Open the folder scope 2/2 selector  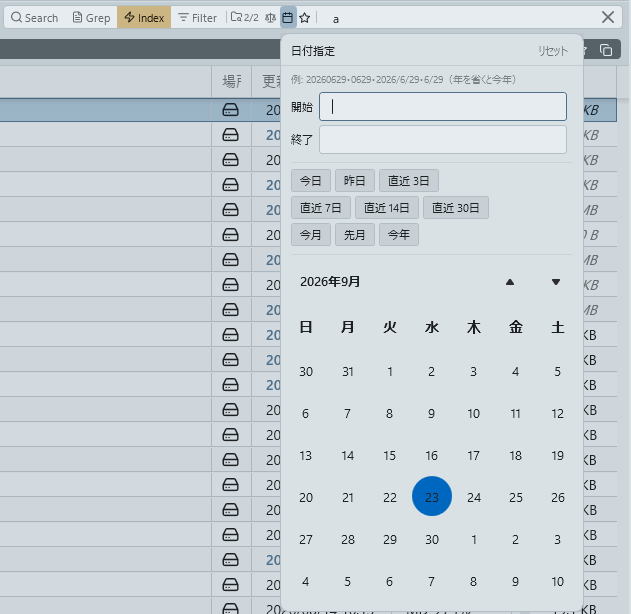click(x=245, y=18)
